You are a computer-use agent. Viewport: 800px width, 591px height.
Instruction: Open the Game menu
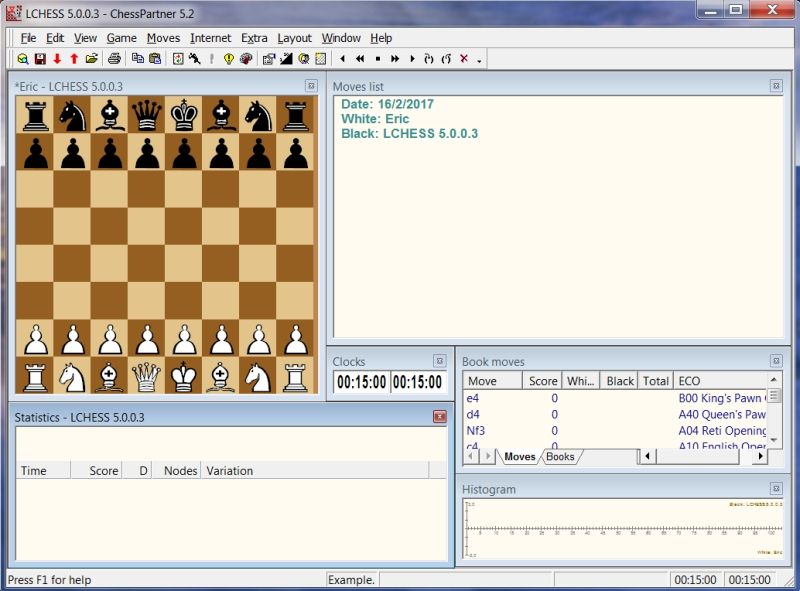[121, 38]
